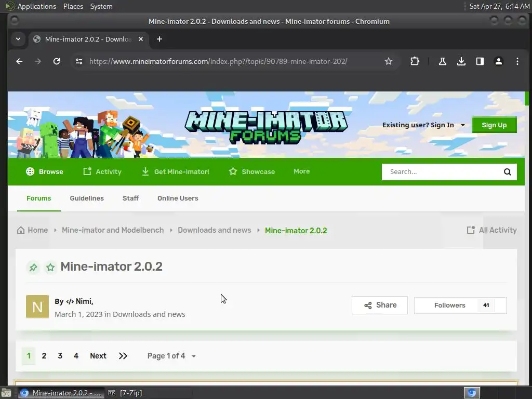
Task: Go back with the browser back arrow
Action: (19, 61)
